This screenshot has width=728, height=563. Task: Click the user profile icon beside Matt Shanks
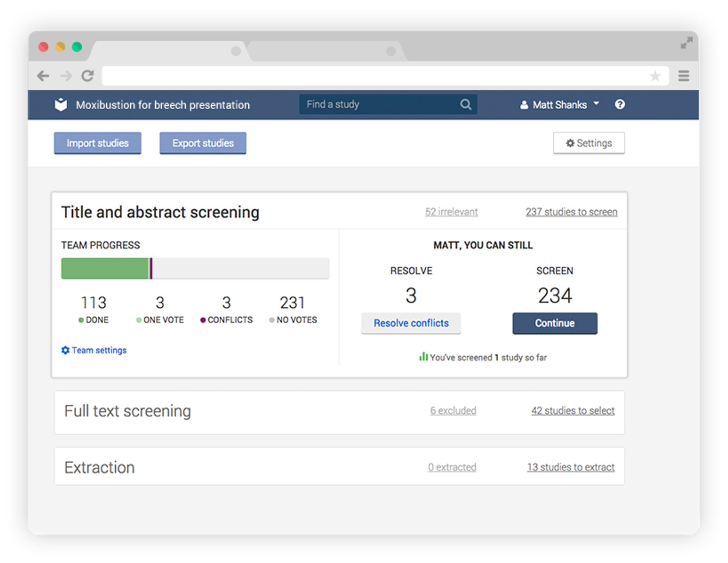click(524, 105)
